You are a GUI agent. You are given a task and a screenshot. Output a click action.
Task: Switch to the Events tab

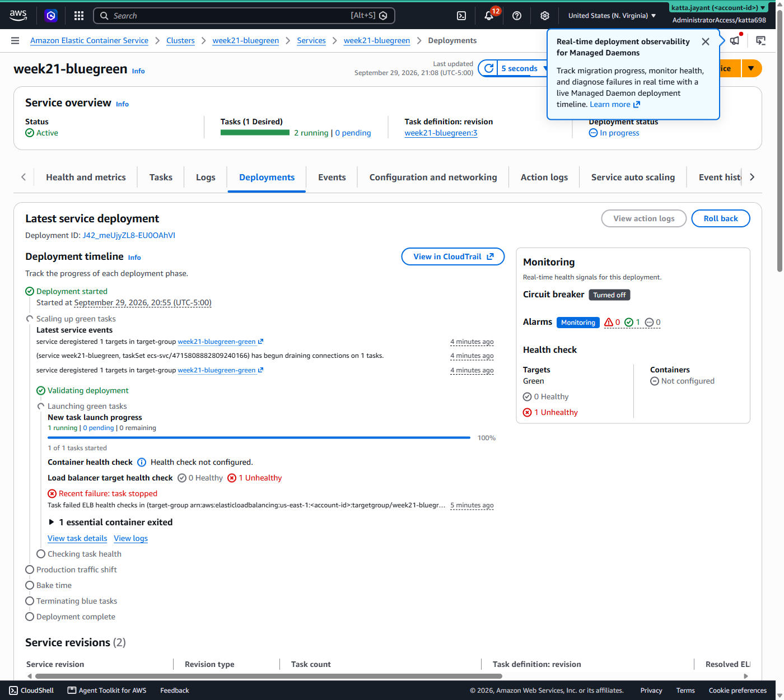(332, 177)
